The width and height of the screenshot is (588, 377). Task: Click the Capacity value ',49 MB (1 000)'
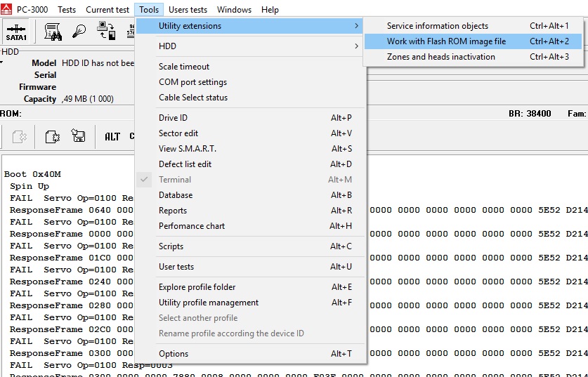point(88,99)
